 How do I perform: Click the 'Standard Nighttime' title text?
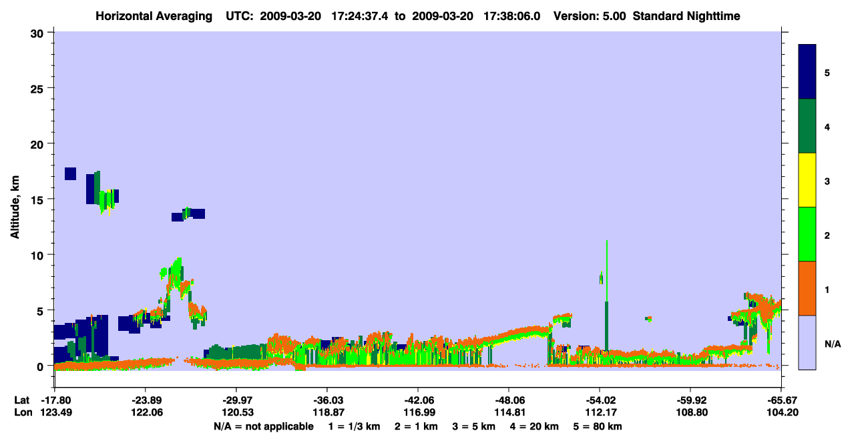pyautogui.click(x=686, y=16)
